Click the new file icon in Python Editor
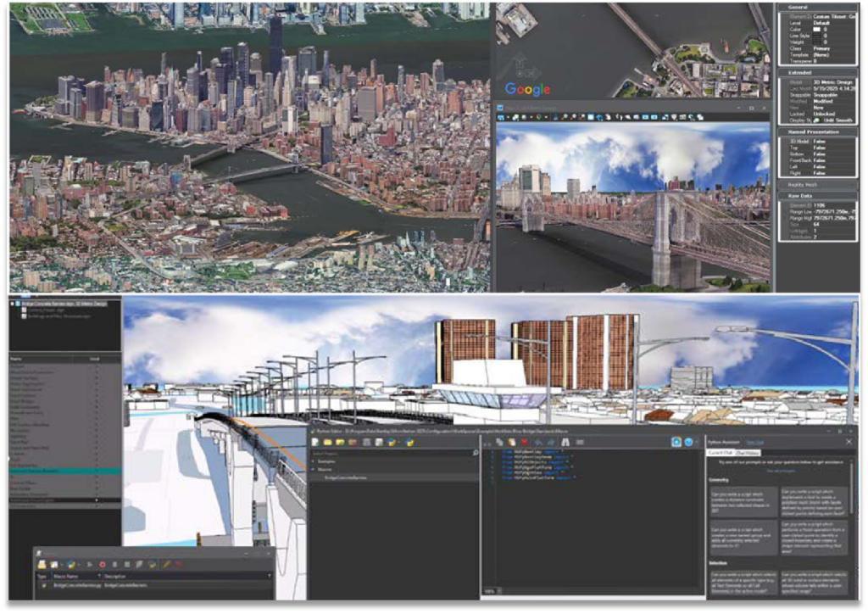868x614 pixels. tap(315, 443)
